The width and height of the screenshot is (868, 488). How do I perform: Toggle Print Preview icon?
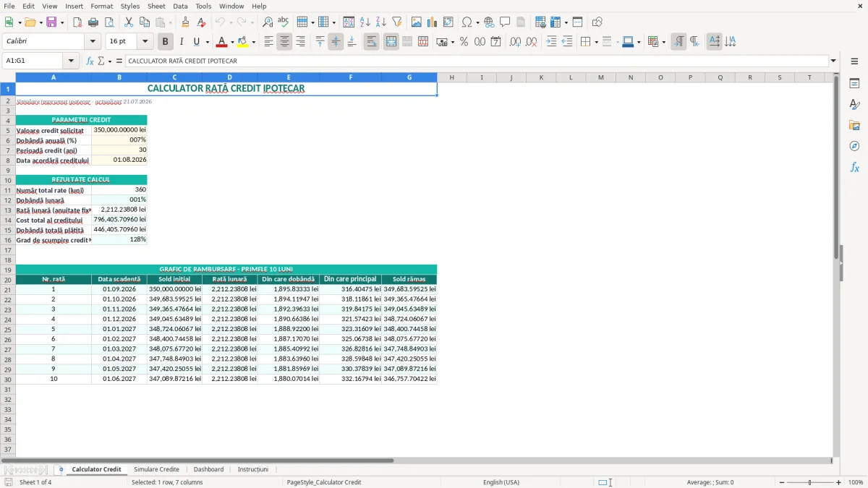tap(110, 22)
